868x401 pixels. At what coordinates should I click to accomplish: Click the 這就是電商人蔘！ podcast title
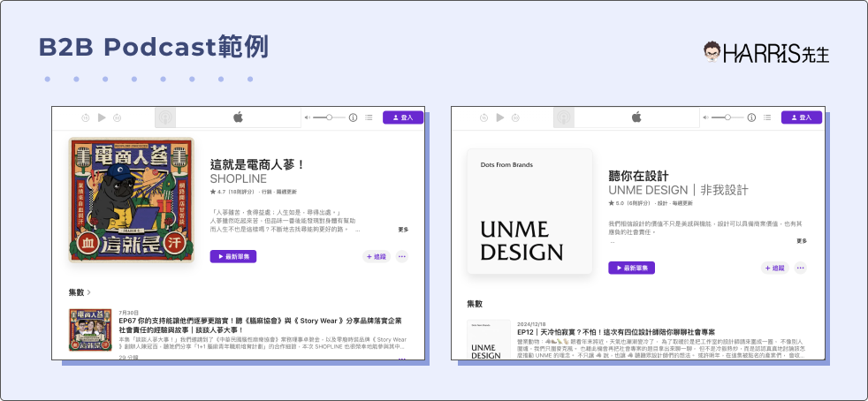pos(257,164)
